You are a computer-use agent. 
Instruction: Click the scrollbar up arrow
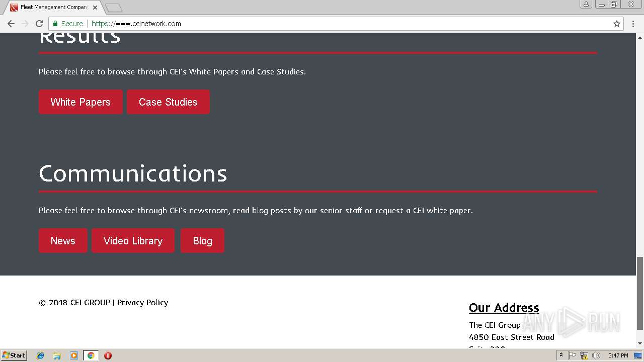(x=640, y=37)
